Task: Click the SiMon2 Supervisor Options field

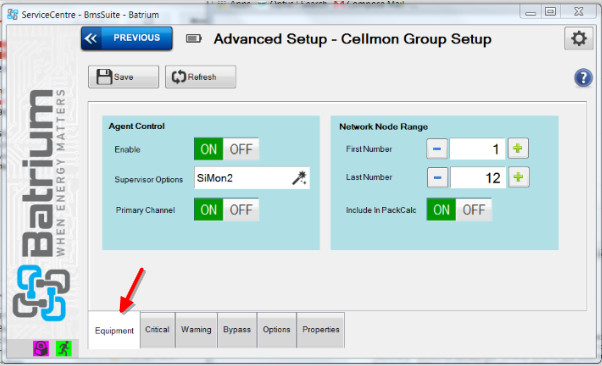Action: [x=251, y=178]
